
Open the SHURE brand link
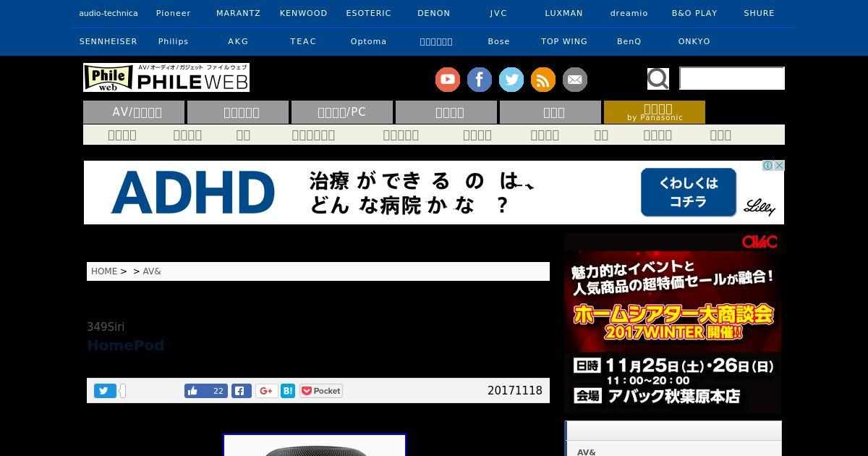[x=759, y=13]
